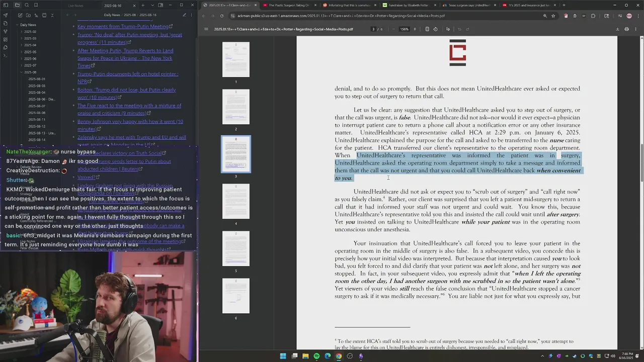The height and width of the screenshot is (362, 644).
Task: Open the Obsidian file explorer panel
Action: 17,5
